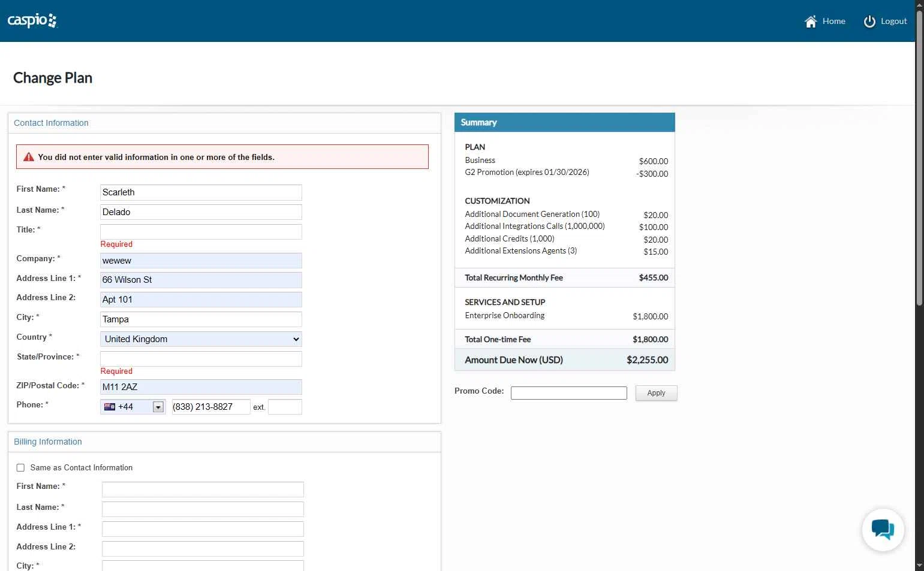Click the empty Title field

(201, 232)
